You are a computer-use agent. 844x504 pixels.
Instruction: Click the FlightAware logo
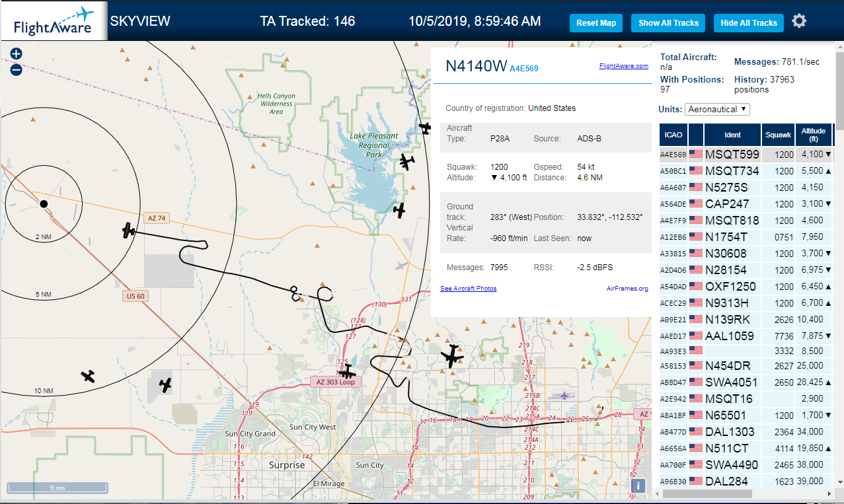pyautogui.click(x=53, y=20)
